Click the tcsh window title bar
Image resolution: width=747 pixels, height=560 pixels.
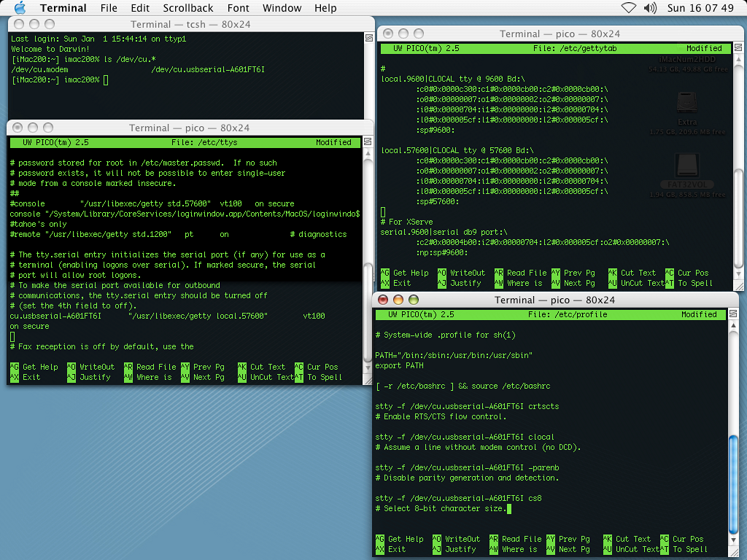click(x=190, y=24)
